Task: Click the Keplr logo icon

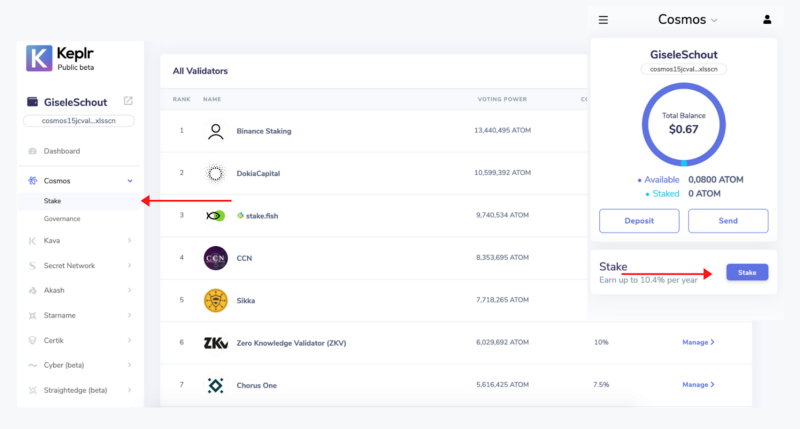Action: tap(39, 58)
